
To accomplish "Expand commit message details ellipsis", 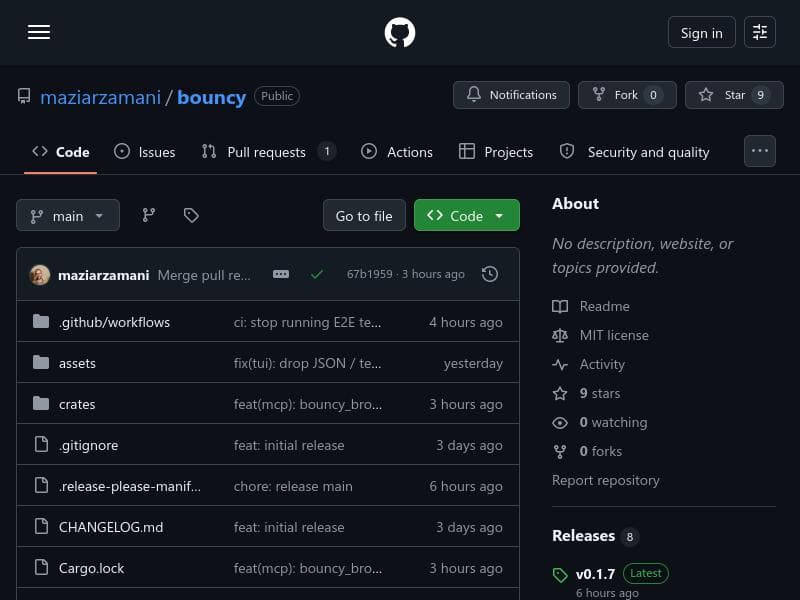I will pos(281,274).
